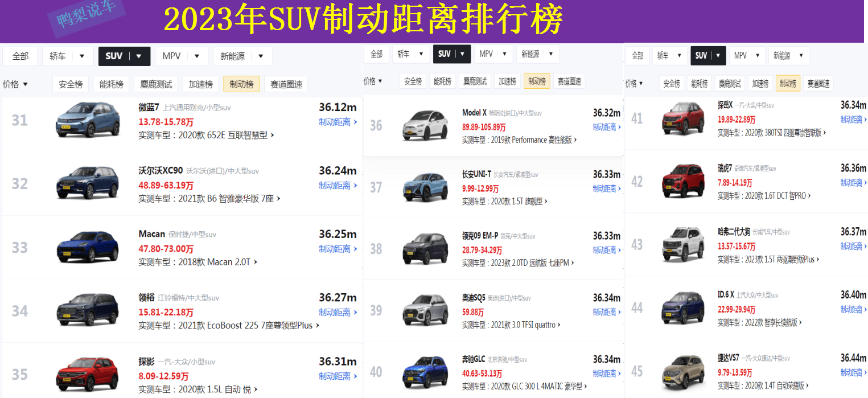
Task: Switch to 安全榜 in the left panel
Action: click(71, 84)
